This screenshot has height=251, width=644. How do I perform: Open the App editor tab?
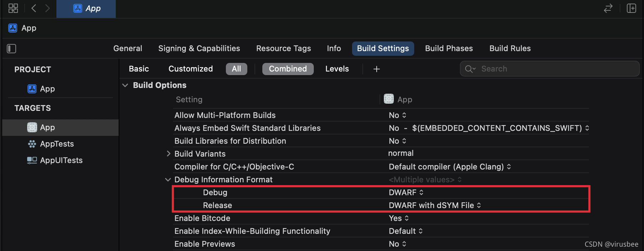(x=86, y=9)
